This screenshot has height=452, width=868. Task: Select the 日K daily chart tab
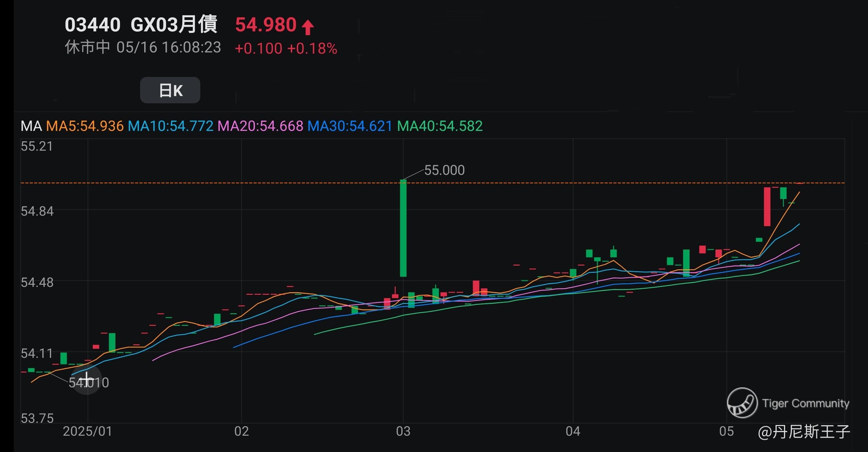coord(170,90)
